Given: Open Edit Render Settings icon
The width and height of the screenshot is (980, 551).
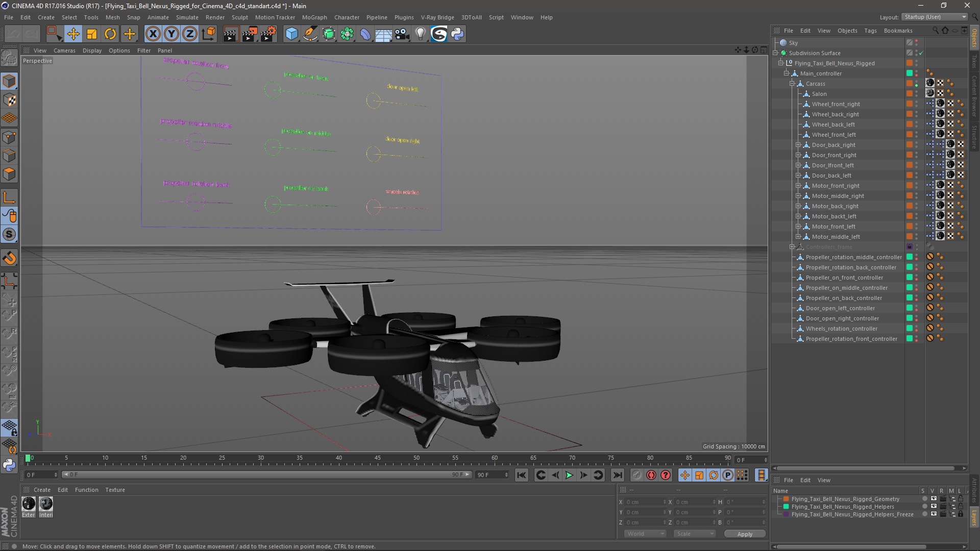Looking at the screenshot, I should 268,34.
